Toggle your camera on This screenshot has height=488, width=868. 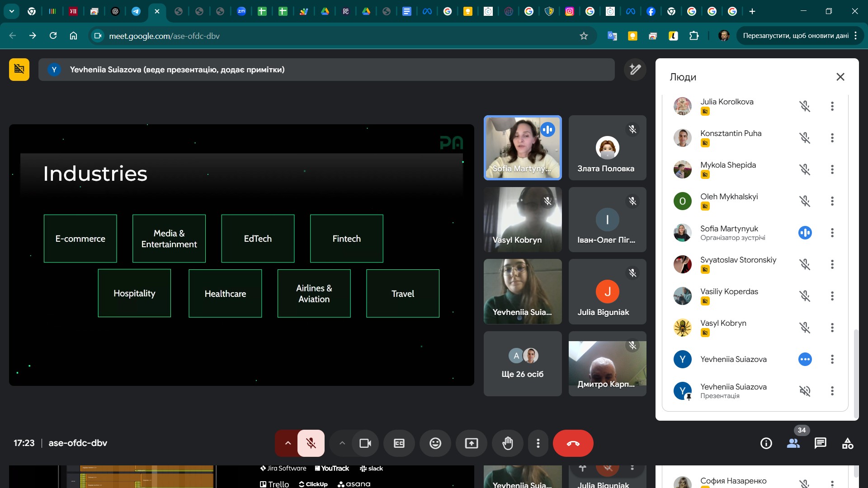365,443
